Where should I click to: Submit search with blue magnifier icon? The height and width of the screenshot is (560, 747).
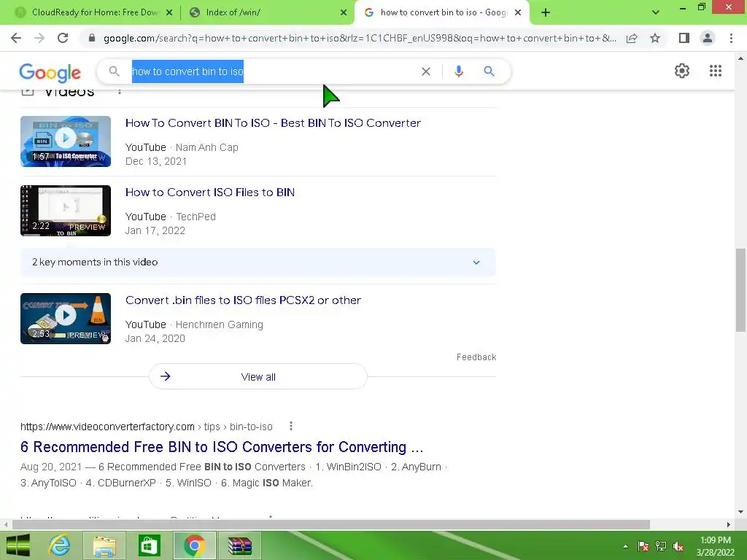489,71
